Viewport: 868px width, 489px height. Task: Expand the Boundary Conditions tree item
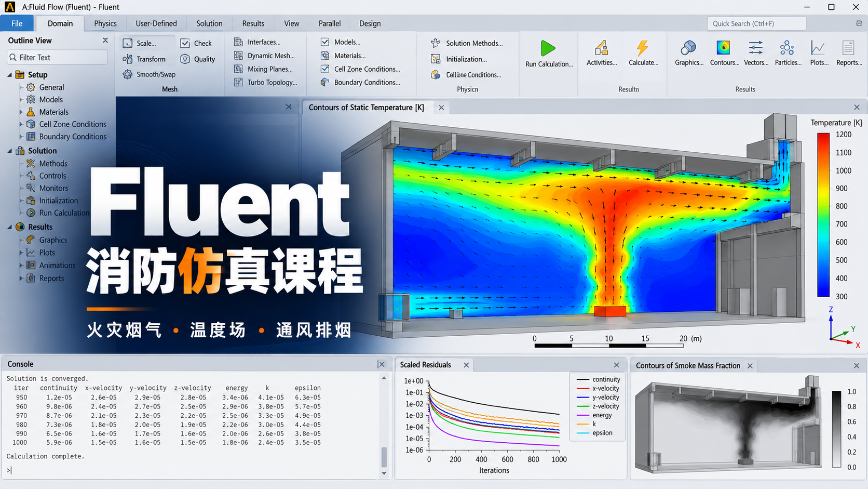21,137
